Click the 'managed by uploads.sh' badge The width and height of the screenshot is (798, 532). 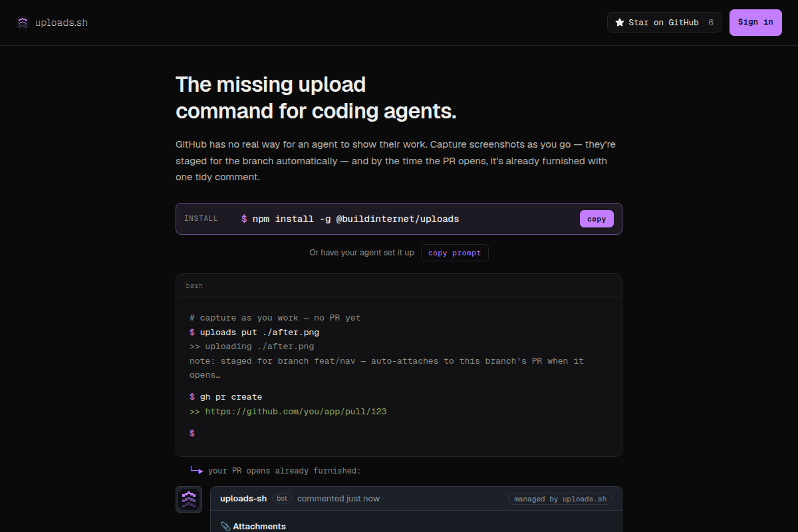click(560, 499)
